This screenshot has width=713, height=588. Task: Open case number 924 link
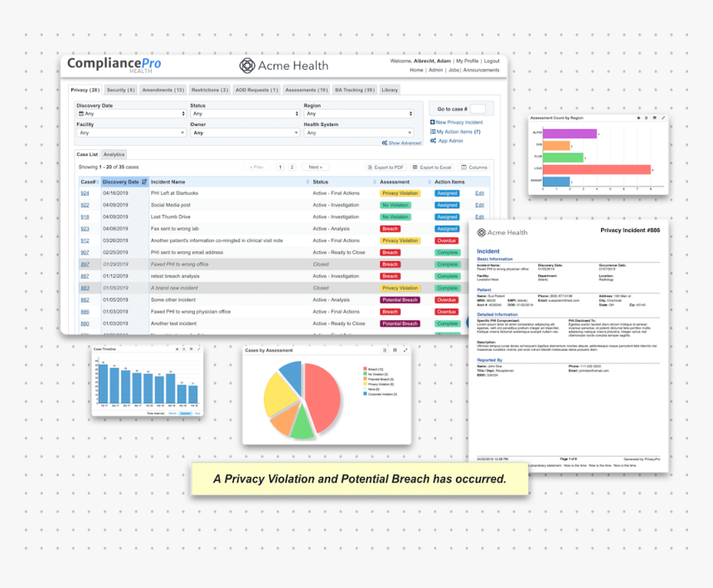[85, 193]
